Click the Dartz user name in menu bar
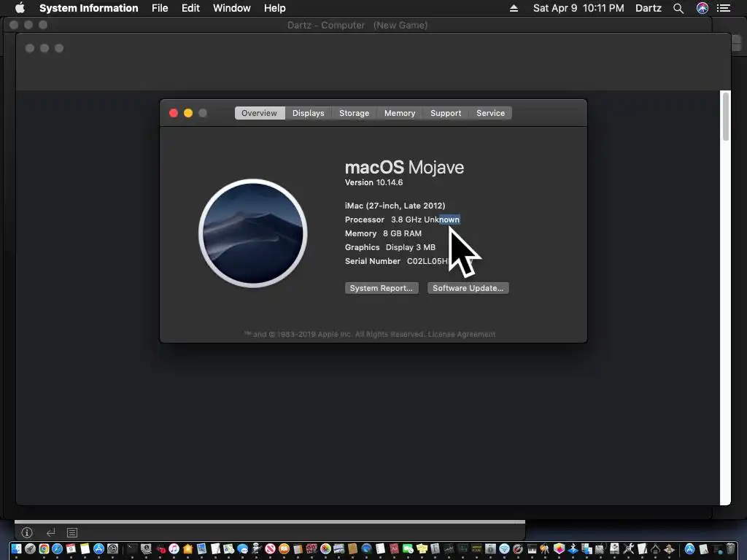Viewport: 747px width, 560px height. [x=649, y=8]
